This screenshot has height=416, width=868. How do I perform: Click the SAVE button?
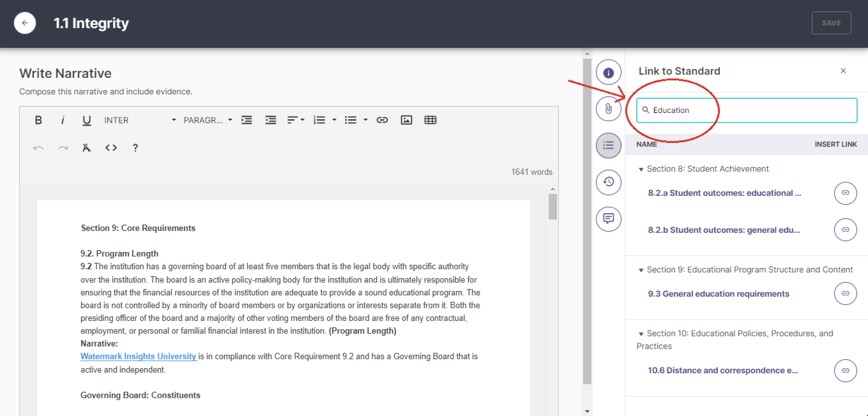point(831,23)
